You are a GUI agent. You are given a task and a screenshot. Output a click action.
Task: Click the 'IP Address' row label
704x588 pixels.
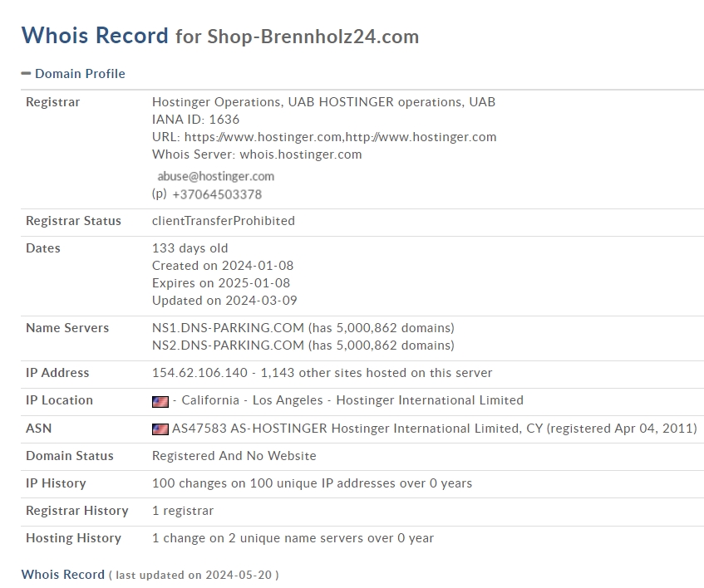point(57,373)
